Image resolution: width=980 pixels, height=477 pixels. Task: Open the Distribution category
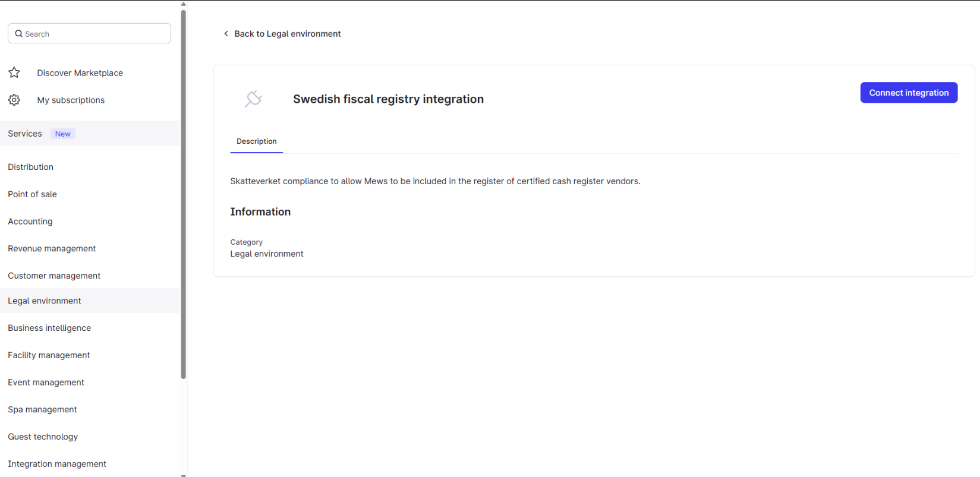point(31,167)
